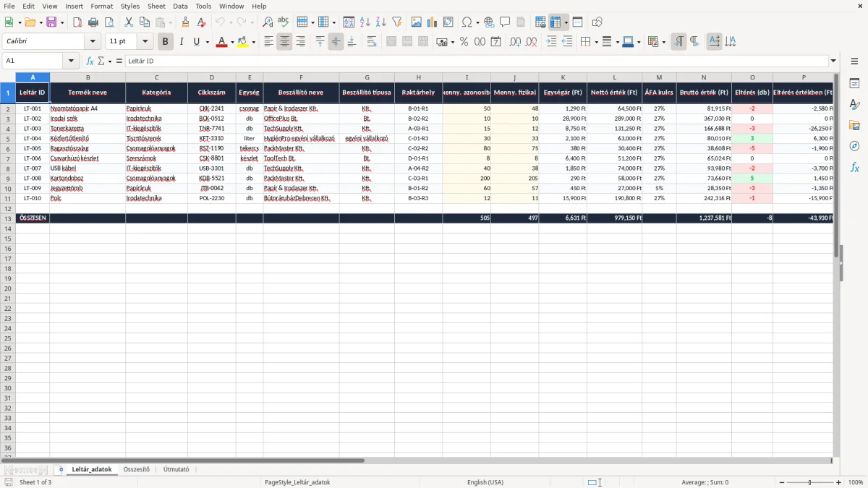The width and height of the screenshot is (868, 488).
Task: Toggle Italic formatting
Action: tap(182, 42)
